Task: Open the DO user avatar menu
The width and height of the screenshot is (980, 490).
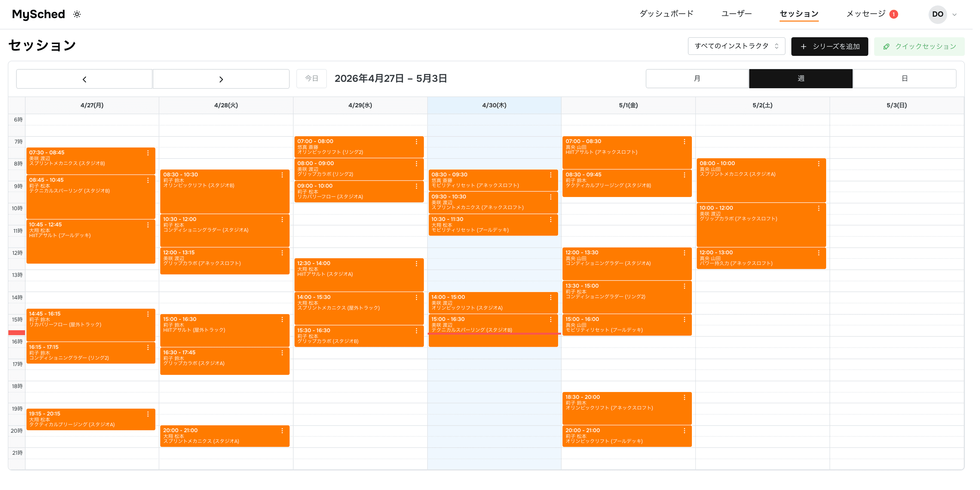Action: [x=937, y=15]
